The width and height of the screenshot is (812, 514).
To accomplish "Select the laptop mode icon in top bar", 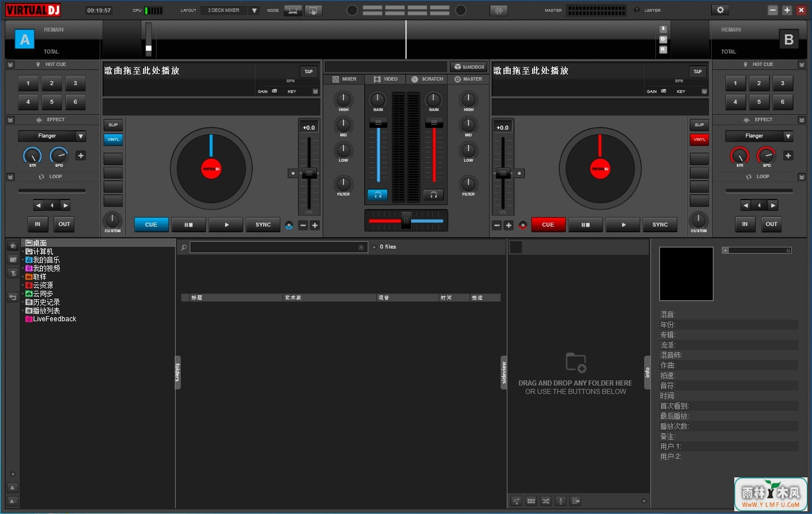I will pos(293,10).
